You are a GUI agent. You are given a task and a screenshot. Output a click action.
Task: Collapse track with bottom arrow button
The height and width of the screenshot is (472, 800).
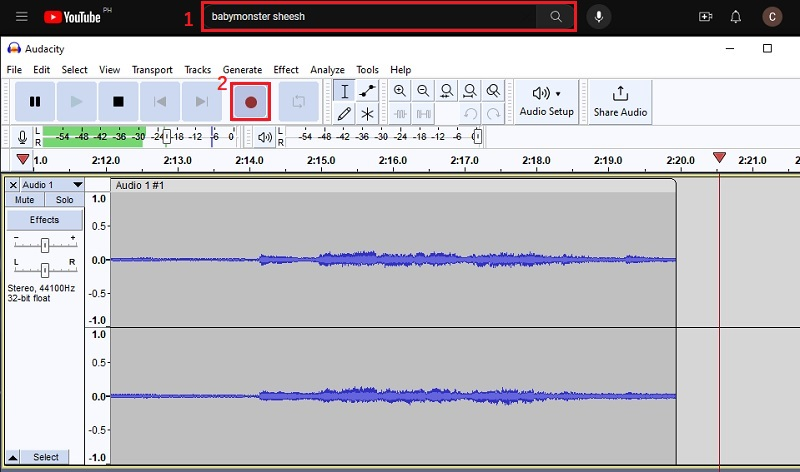(x=13, y=457)
